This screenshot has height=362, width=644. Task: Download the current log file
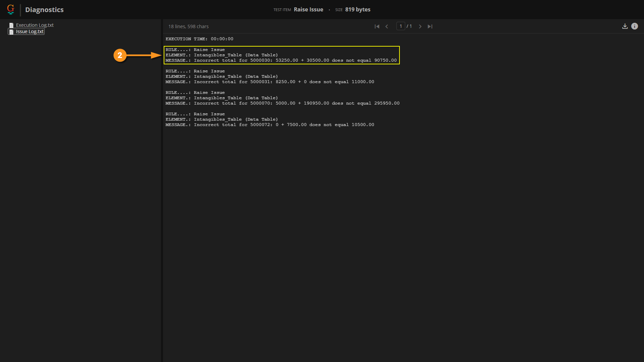click(625, 26)
